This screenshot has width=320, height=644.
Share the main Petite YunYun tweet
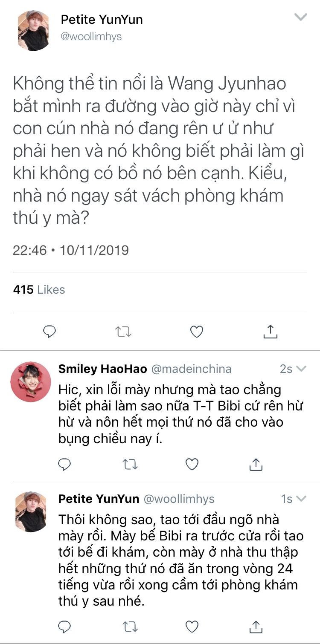coord(271,331)
